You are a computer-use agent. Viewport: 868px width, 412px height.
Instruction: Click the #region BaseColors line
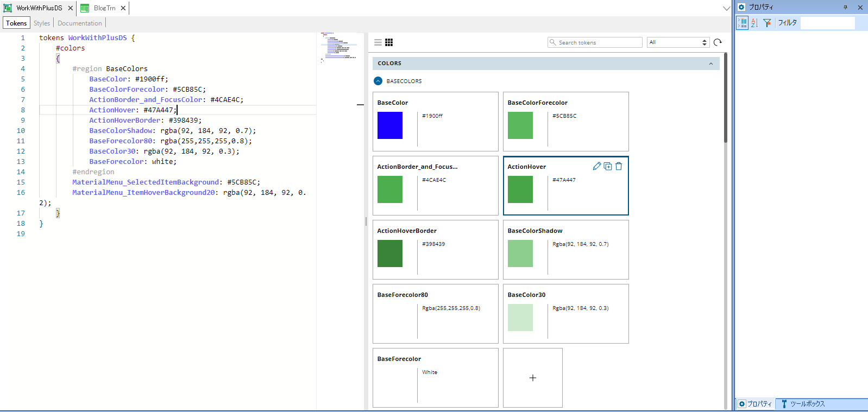[110, 68]
